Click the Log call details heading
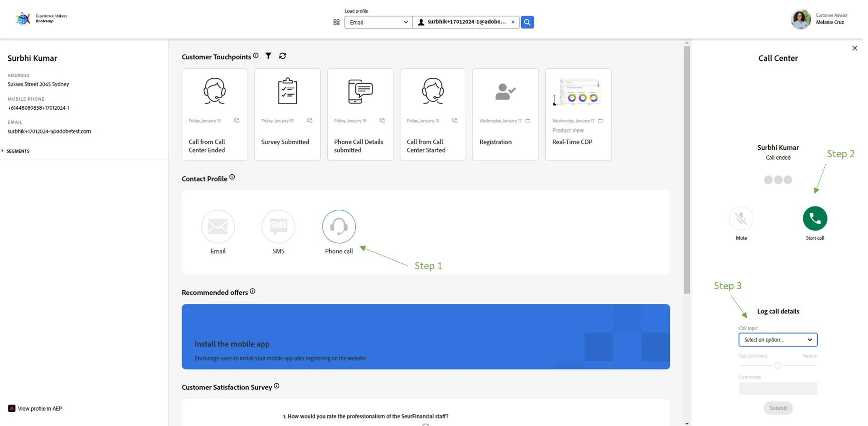 coord(778,312)
